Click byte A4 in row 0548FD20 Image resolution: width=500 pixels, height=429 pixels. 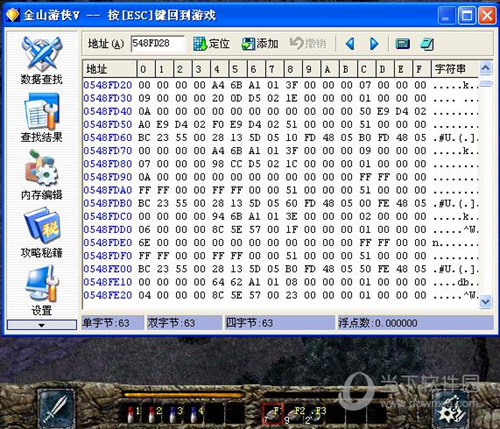(x=218, y=85)
